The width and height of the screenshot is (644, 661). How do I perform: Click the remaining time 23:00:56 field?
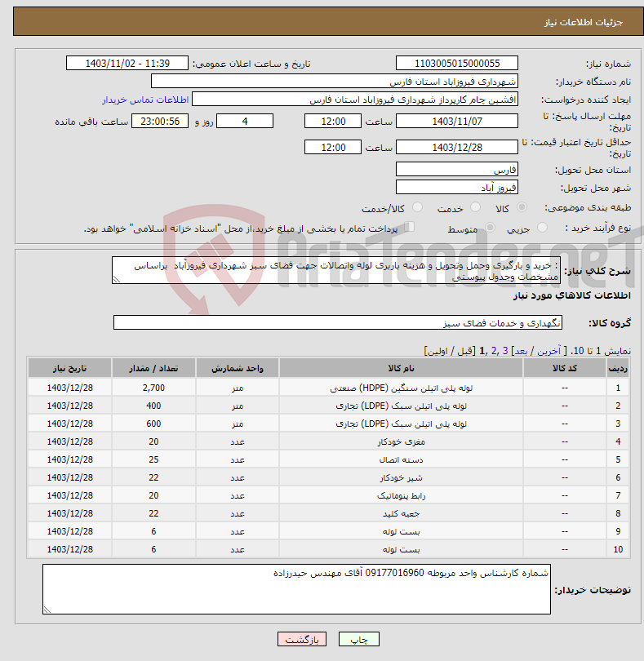pos(160,122)
